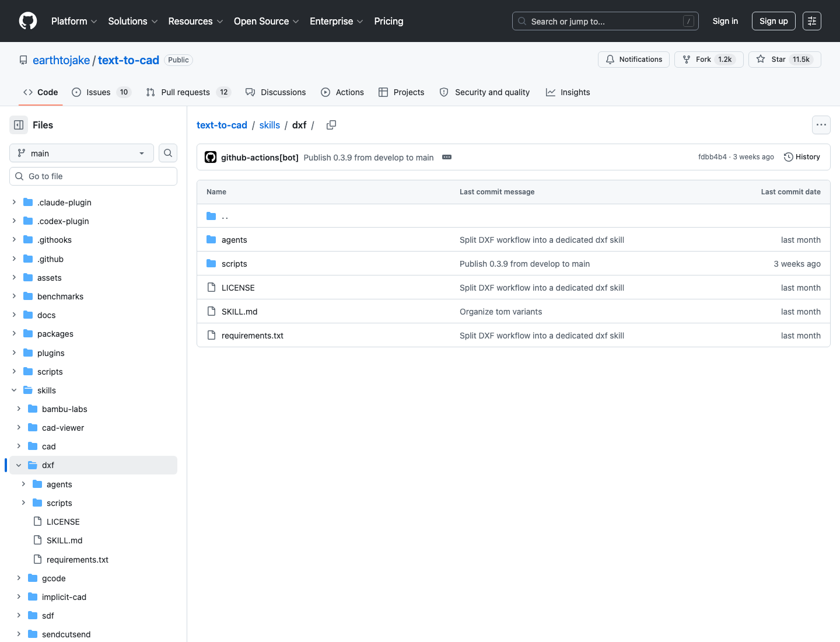Expand the Platform menu in header
Viewport: 840px width, 642px height.
pyautogui.click(x=74, y=21)
